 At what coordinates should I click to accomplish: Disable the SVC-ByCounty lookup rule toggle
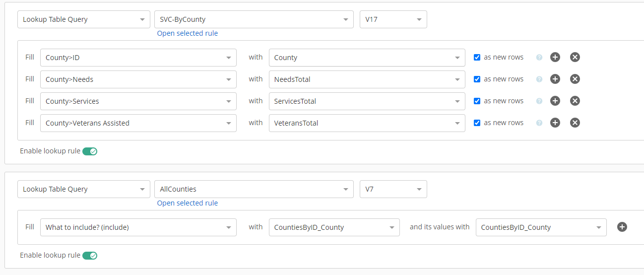tap(90, 151)
